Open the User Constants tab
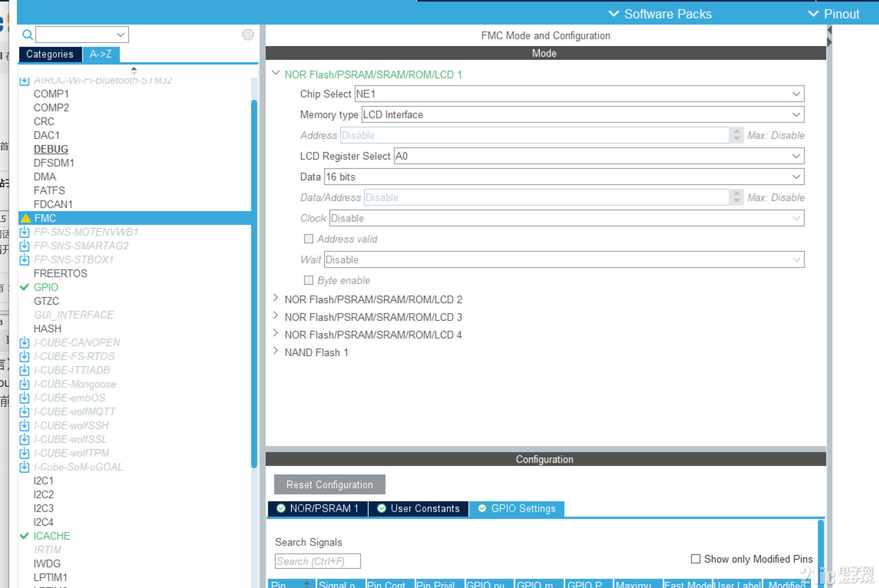 point(419,509)
